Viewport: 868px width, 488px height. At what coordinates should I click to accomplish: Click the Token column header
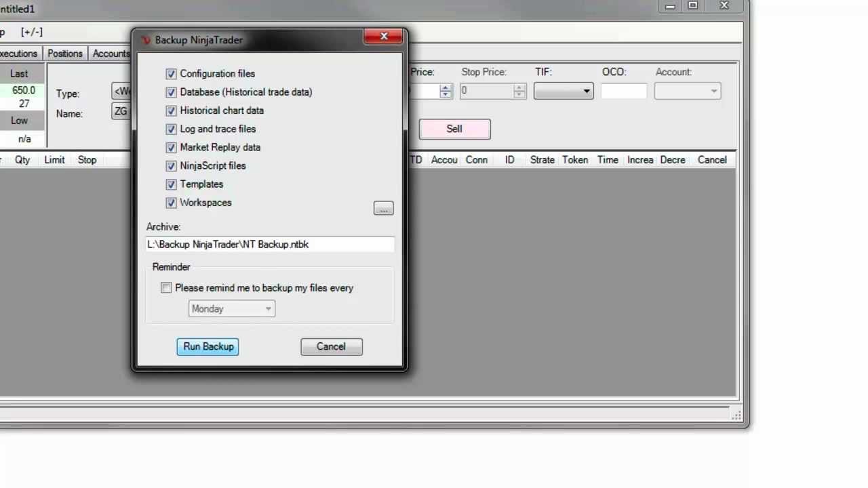tap(575, 160)
